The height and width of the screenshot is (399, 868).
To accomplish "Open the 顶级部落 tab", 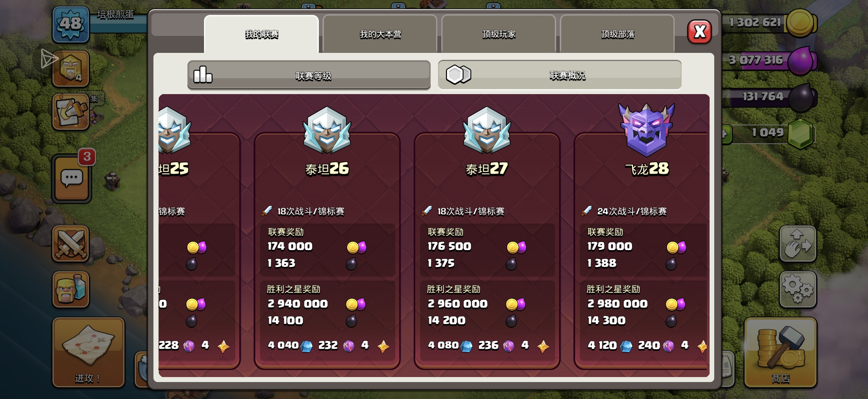I will click(x=617, y=34).
